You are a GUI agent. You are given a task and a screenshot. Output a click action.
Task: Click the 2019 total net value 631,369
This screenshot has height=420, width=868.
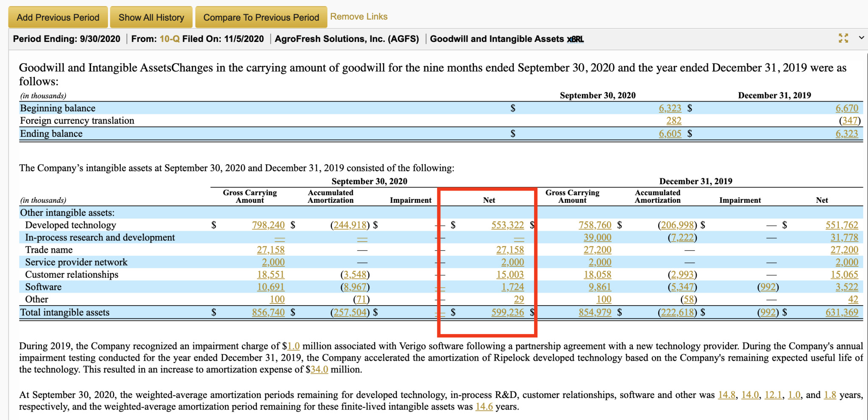pyautogui.click(x=841, y=312)
